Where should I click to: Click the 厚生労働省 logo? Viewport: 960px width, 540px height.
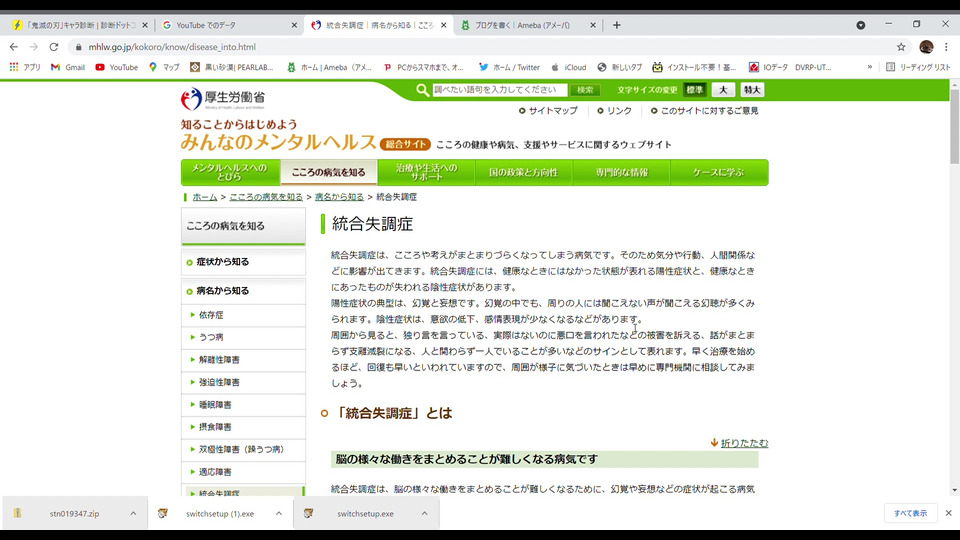[x=223, y=98]
